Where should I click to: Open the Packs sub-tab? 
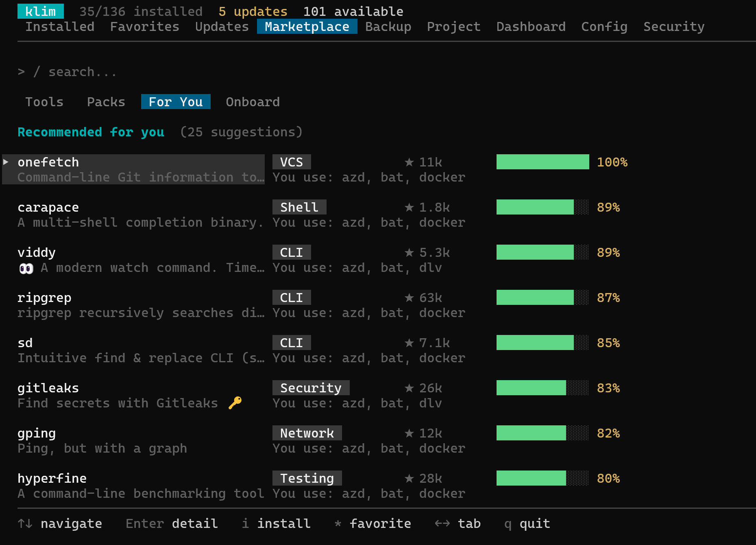(x=106, y=102)
